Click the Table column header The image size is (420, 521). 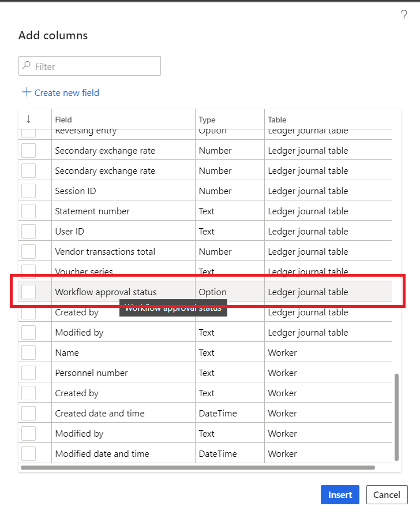click(x=275, y=119)
